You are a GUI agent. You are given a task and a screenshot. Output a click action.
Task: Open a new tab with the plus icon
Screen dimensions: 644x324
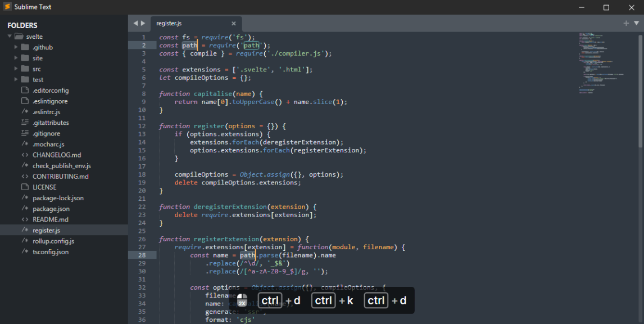coord(625,24)
